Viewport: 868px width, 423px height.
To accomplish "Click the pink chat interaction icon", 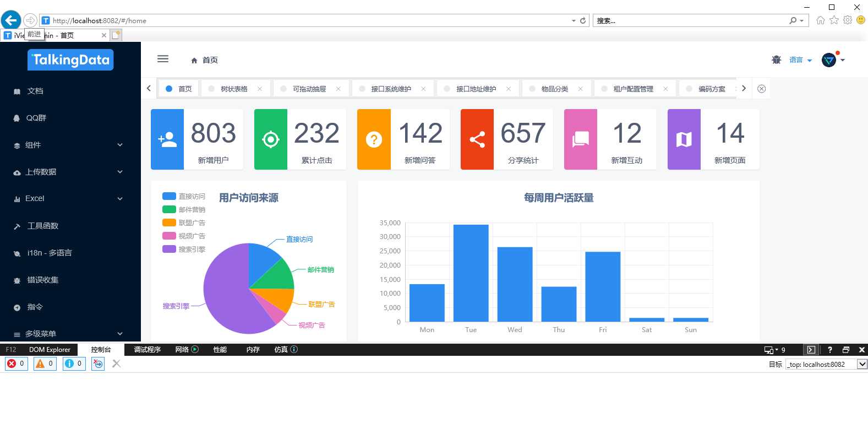I will tap(581, 139).
